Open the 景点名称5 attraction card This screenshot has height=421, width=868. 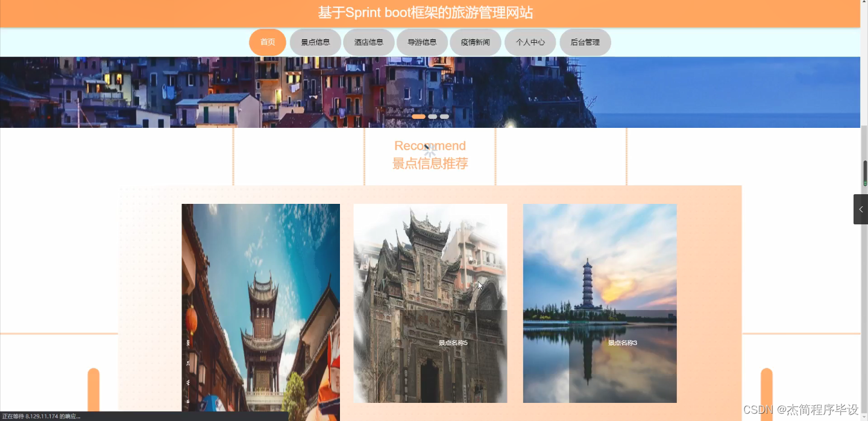coord(430,303)
